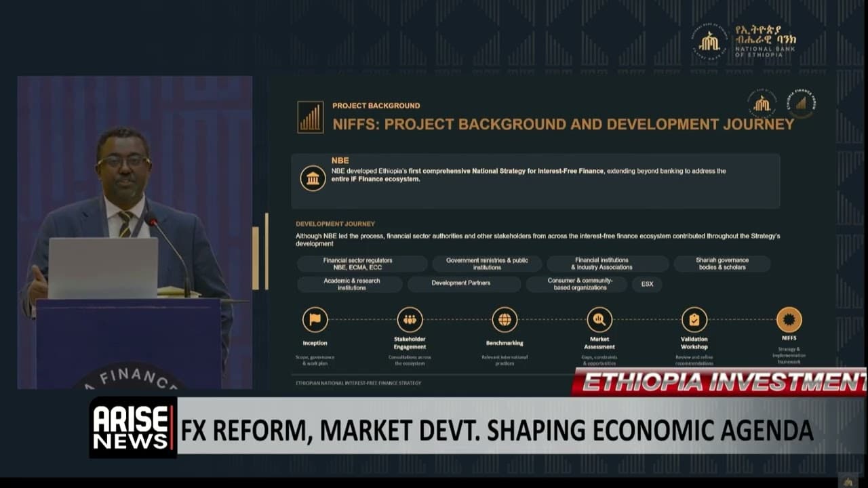This screenshot has width=868, height=488.
Task: Click the Market Assessment magnifier icon
Action: [x=599, y=319]
